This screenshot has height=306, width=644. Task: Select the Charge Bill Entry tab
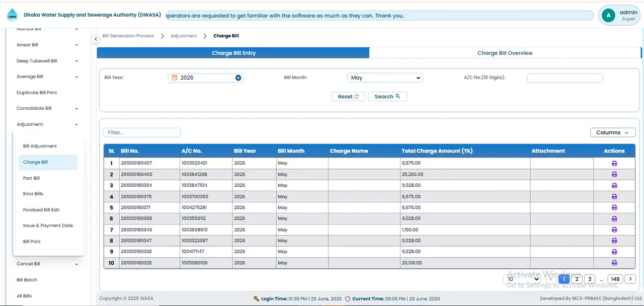pos(233,53)
